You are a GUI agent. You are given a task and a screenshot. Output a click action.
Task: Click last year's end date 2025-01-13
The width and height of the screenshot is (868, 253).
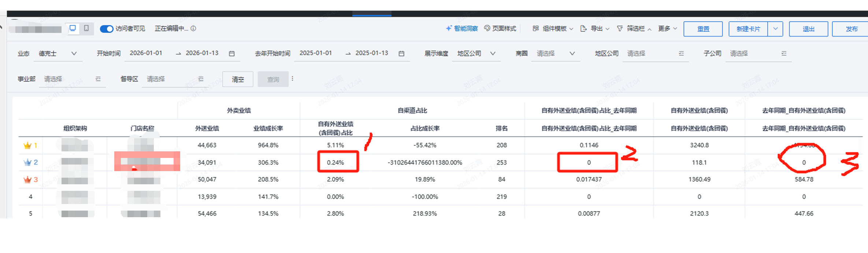(372, 53)
